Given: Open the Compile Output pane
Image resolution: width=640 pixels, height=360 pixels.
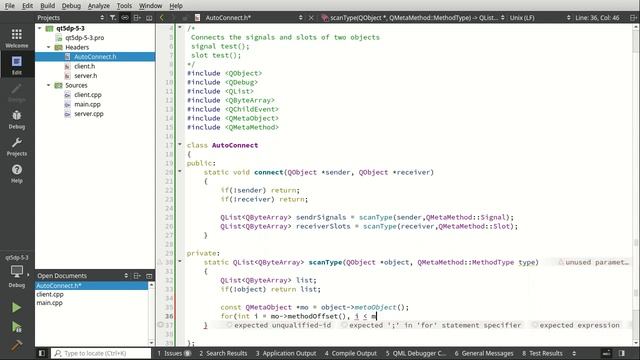Looking at the screenshot, I should [x=351, y=353].
